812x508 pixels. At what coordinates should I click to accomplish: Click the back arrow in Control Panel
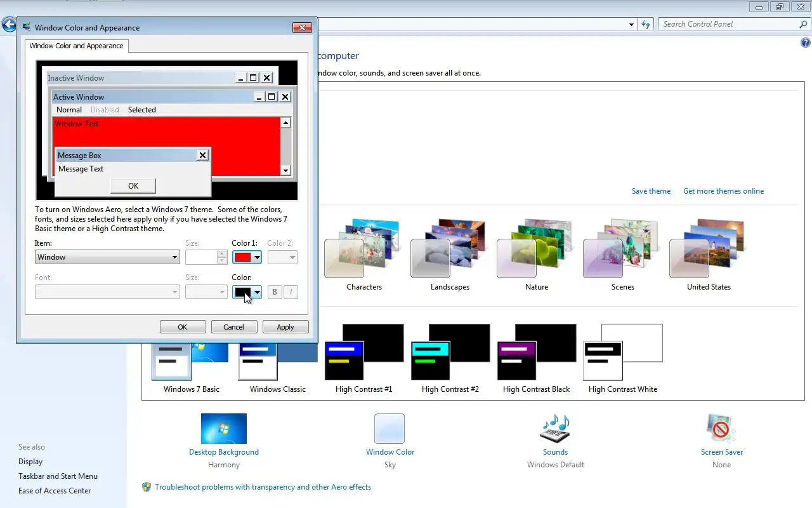(x=8, y=25)
